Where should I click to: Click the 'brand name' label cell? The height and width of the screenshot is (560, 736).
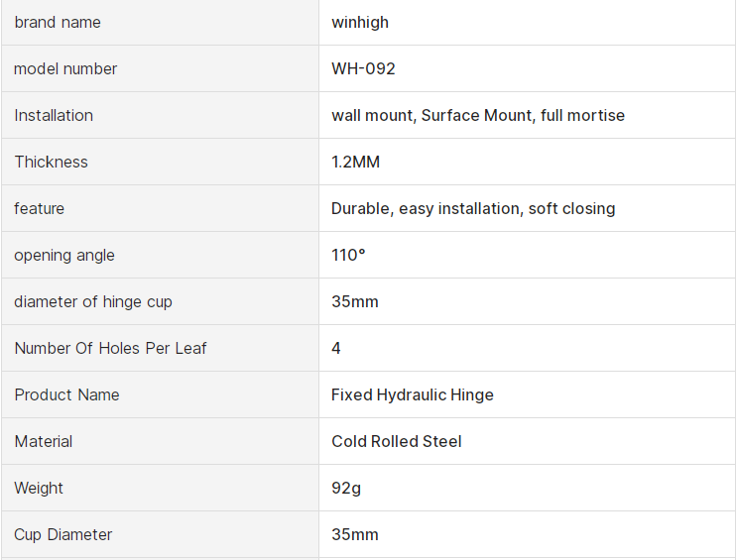(x=58, y=22)
